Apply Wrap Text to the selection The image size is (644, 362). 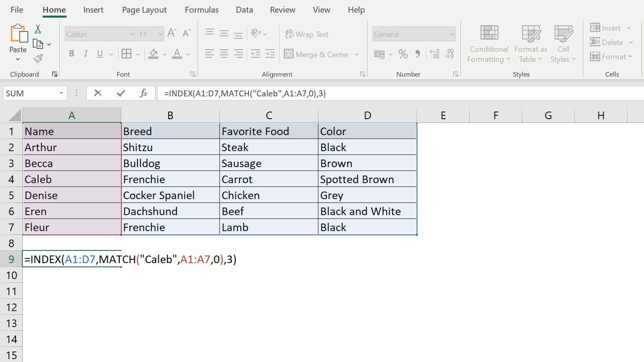307,34
